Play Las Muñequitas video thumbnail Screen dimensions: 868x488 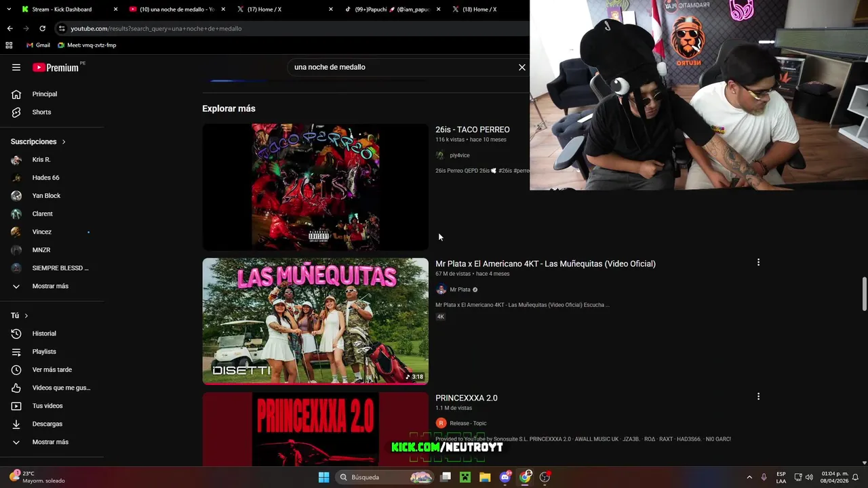click(315, 321)
